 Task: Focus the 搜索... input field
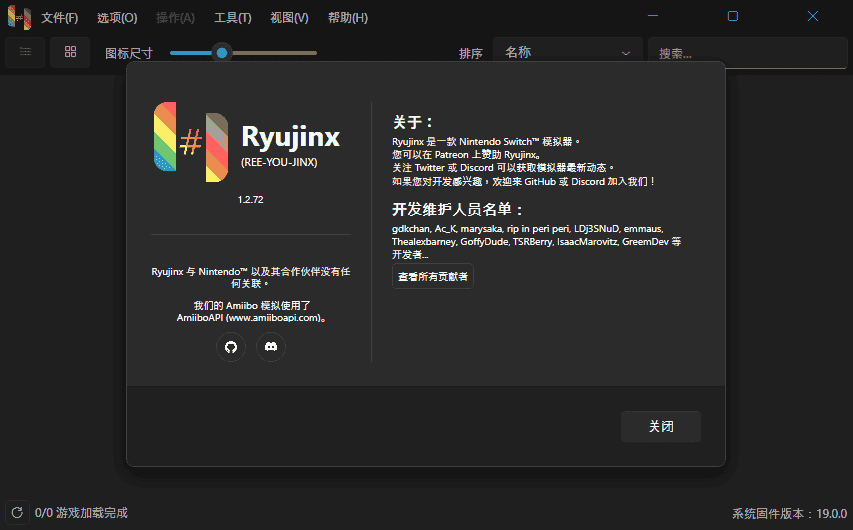pos(747,53)
